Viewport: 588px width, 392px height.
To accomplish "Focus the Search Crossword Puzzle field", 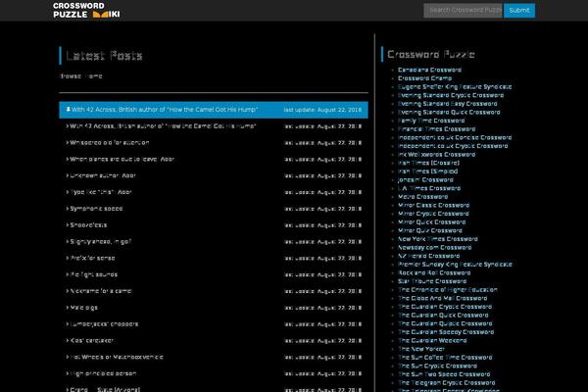I will point(464,10).
